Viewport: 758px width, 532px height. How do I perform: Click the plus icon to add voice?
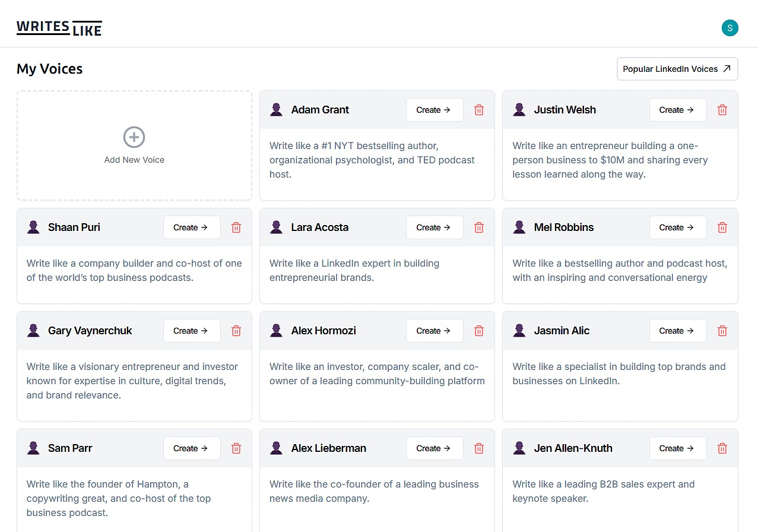[x=134, y=137]
